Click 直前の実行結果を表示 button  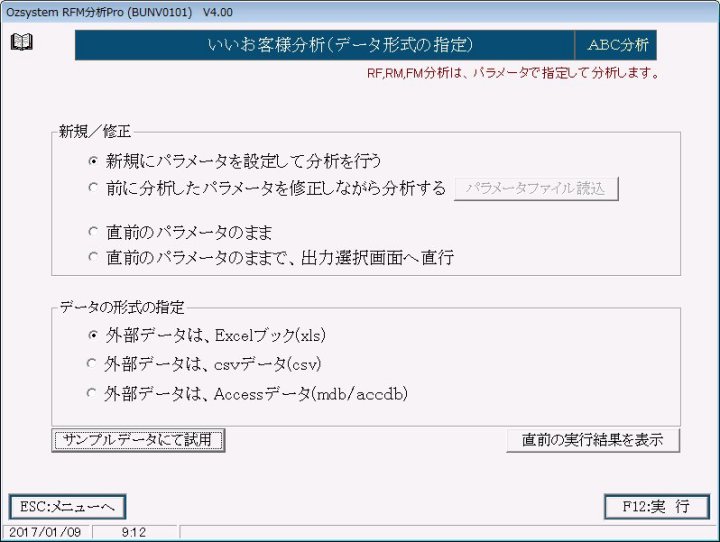coord(593,440)
